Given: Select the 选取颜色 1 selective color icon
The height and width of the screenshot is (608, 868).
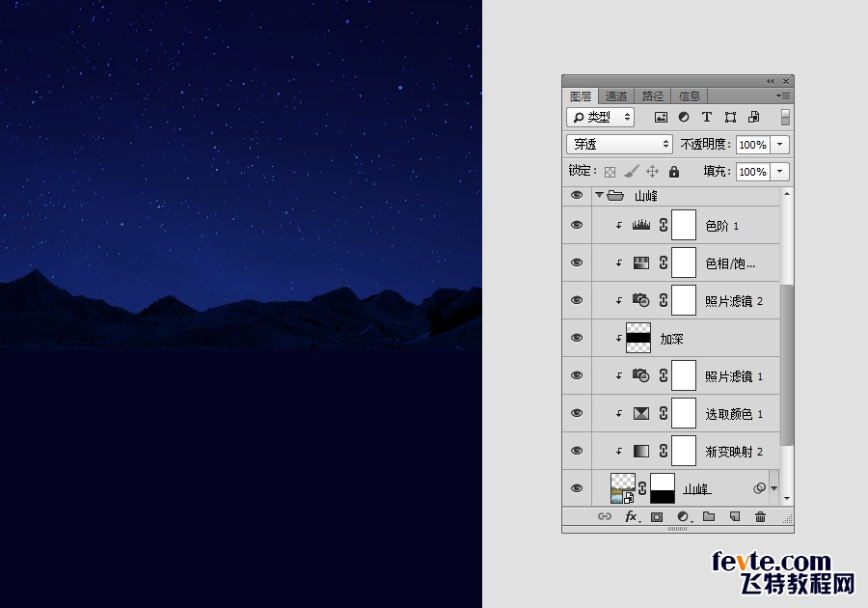Looking at the screenshot, I should 641,413.
